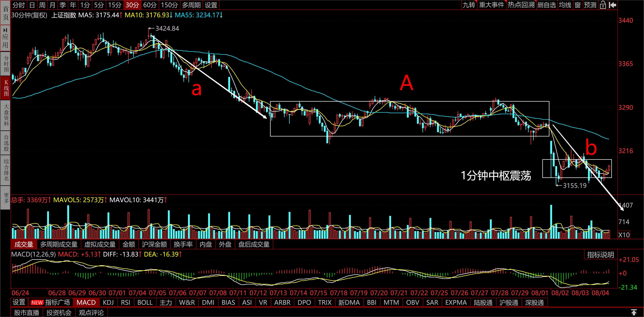The image size is (644, 317).
Task: Open the 设置 settings menu at top
Action: pyautogui.click(x=211, y=5)
